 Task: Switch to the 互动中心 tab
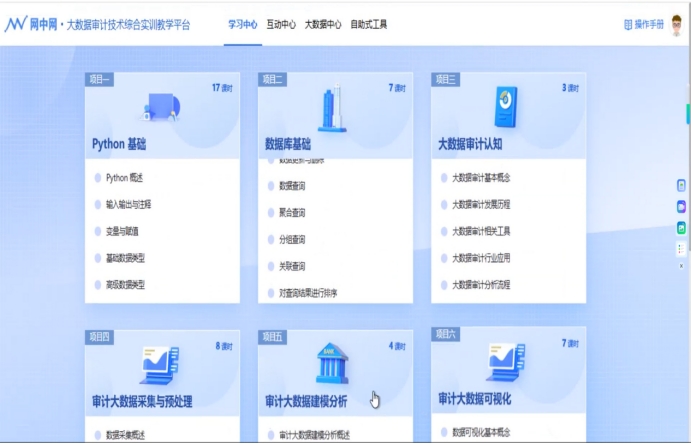coord(281,24)
